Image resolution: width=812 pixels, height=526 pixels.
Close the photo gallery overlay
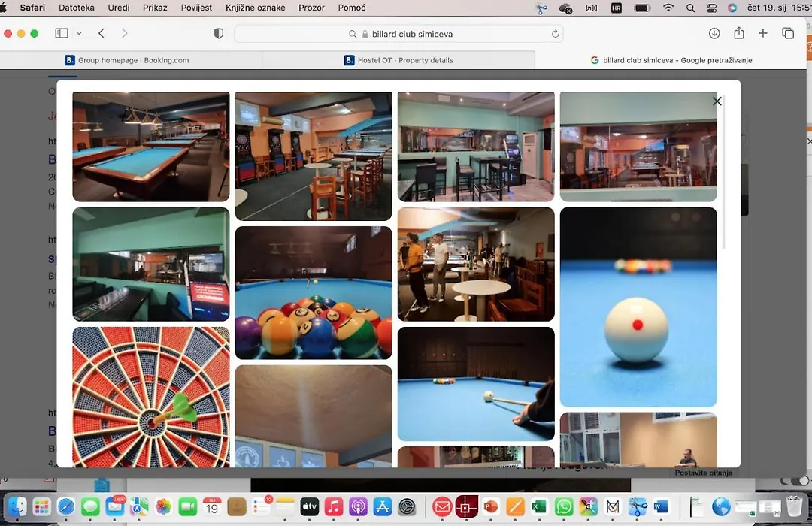717,101
